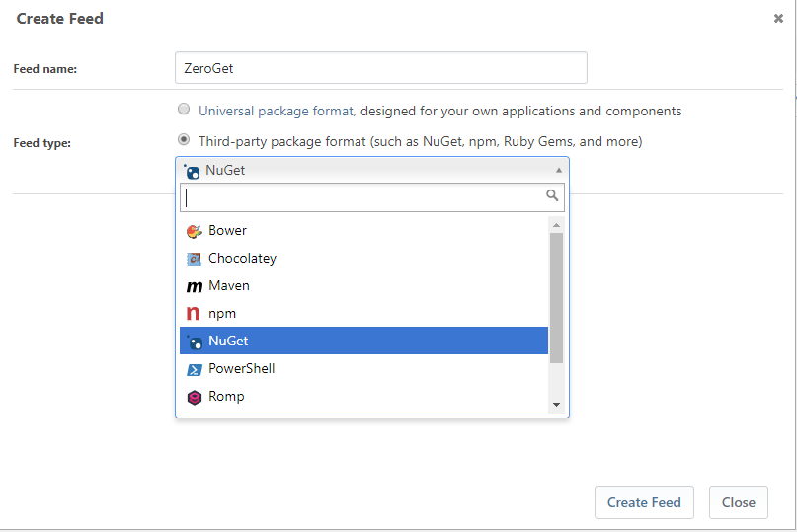The width and height of the screenshot is (797, 532).
Task: Click the Bower icon in the list
Action: click(194, 231)
